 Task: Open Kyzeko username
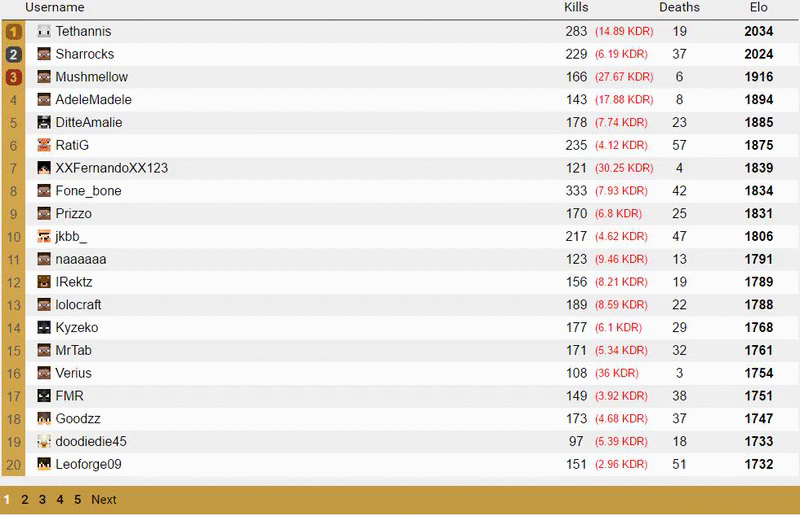pos(77,327)
